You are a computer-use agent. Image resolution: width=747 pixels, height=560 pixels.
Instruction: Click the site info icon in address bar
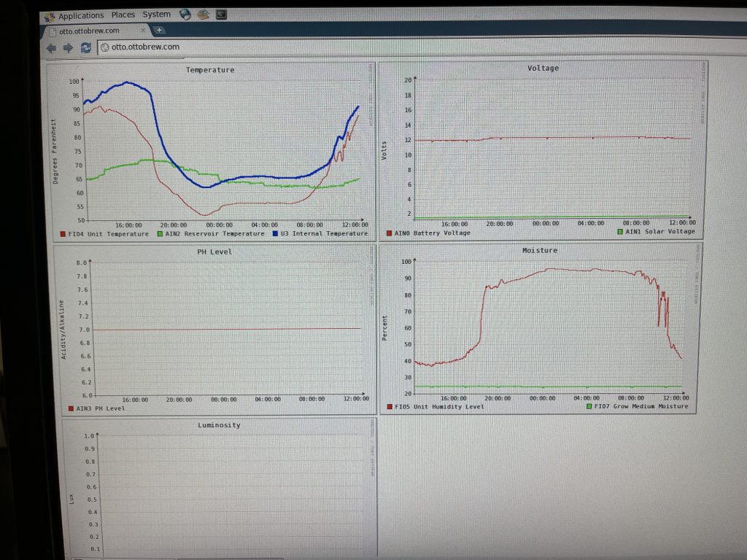[x=104, y=47]
